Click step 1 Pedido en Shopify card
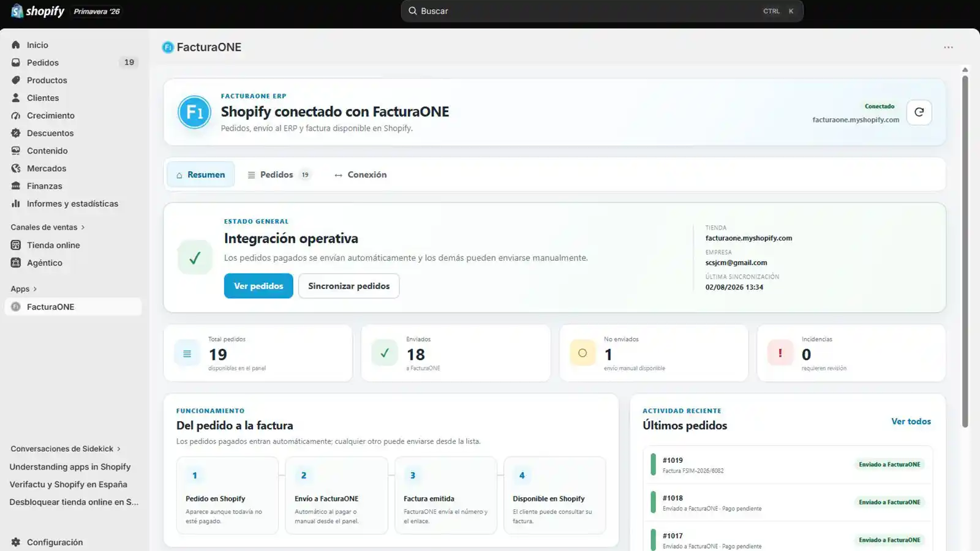 (x=227, y=495)
